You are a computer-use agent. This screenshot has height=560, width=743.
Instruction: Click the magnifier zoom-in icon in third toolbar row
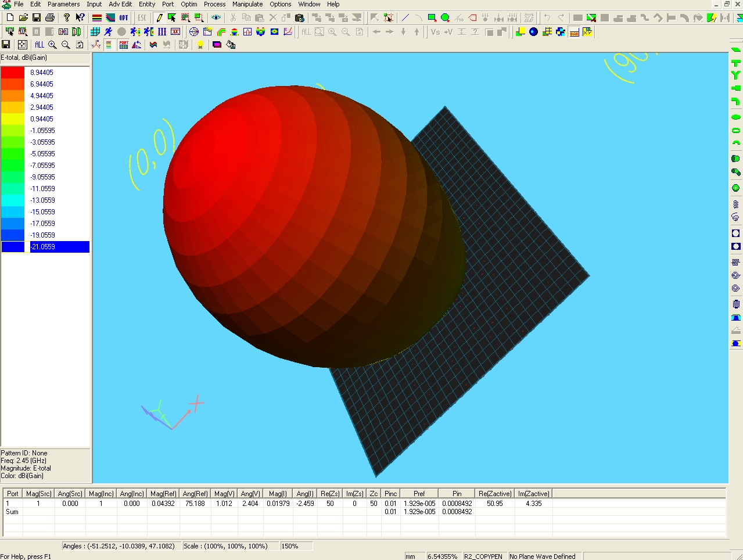tap(52, 45)
